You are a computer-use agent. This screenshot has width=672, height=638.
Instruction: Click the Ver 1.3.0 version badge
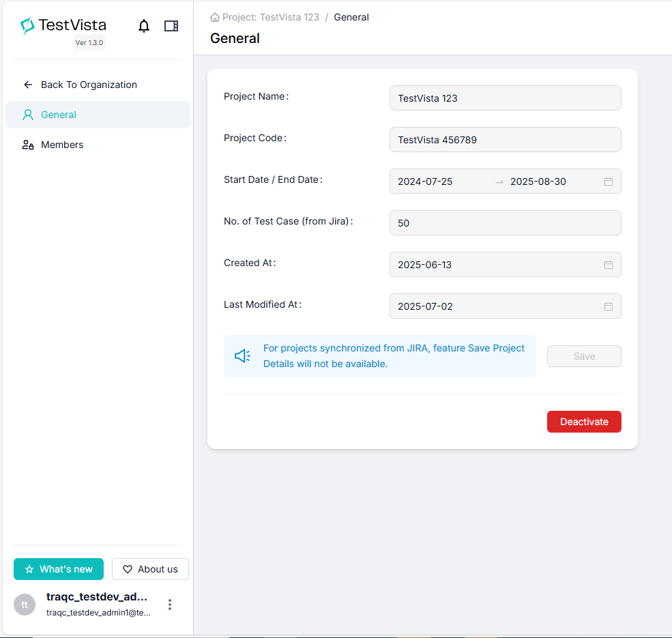pyautogui.click(x=89, y=42)
